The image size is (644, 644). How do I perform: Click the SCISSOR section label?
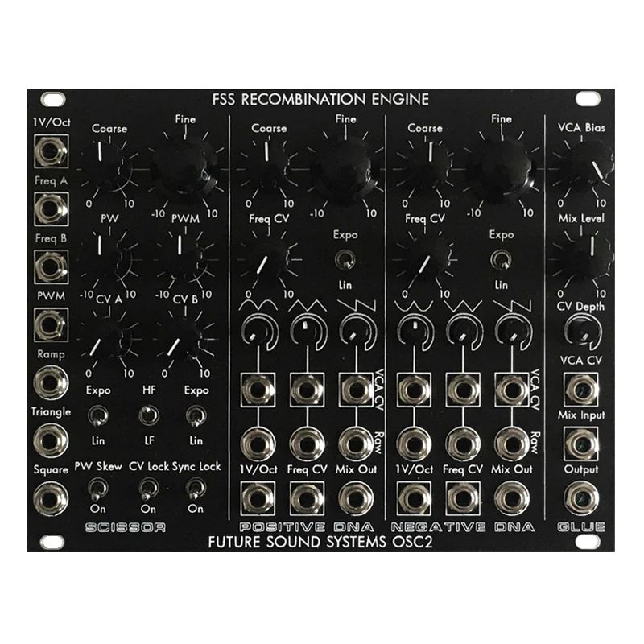tap(126, 527)
